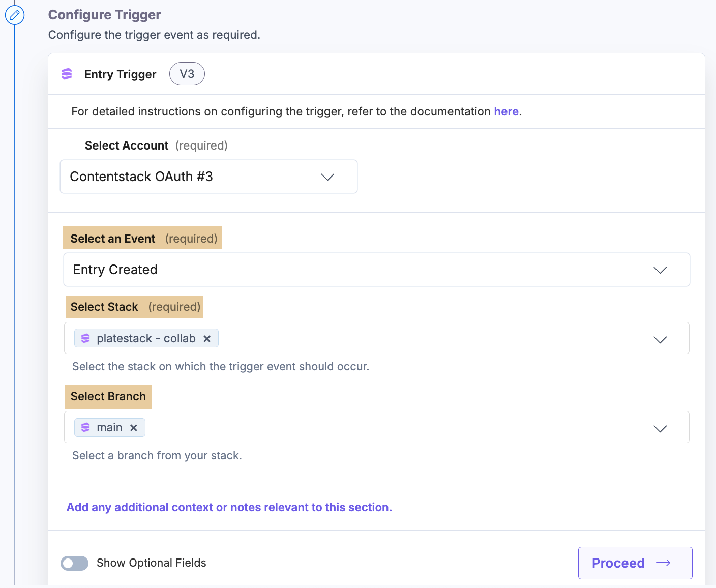Toggle Show Optional Fields switch
This screenshot has width=716, height=588.
tap(74, 563)
